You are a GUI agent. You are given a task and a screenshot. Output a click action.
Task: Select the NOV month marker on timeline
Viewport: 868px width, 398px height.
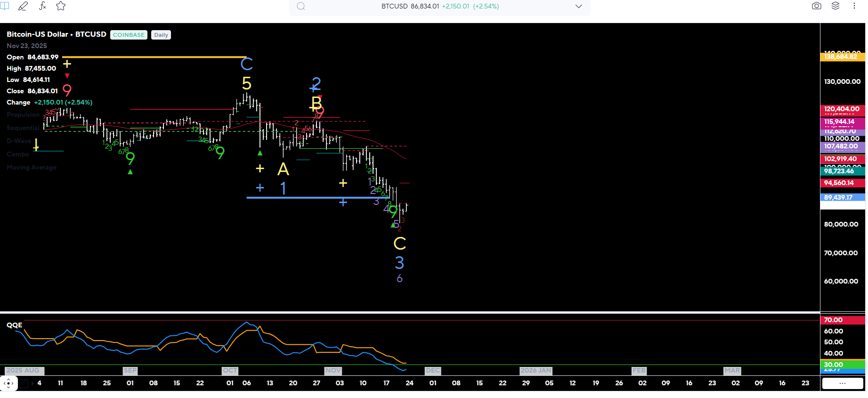click(x=333, y=371)
